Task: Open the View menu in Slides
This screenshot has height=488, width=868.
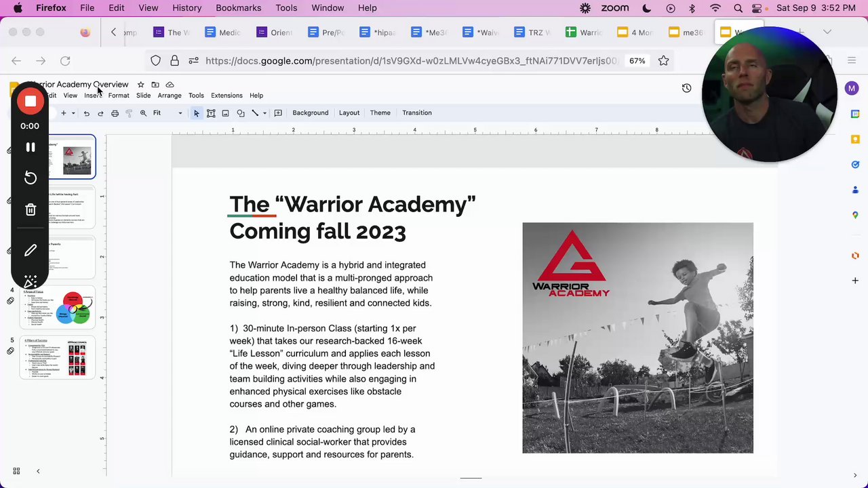Action: (70, 96)
